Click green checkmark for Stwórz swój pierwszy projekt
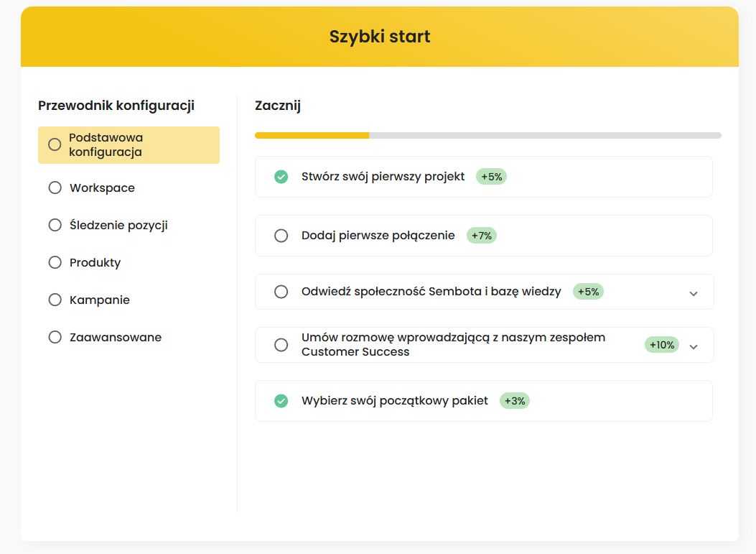This screenshot has height=554, width=756. [281, 177]
